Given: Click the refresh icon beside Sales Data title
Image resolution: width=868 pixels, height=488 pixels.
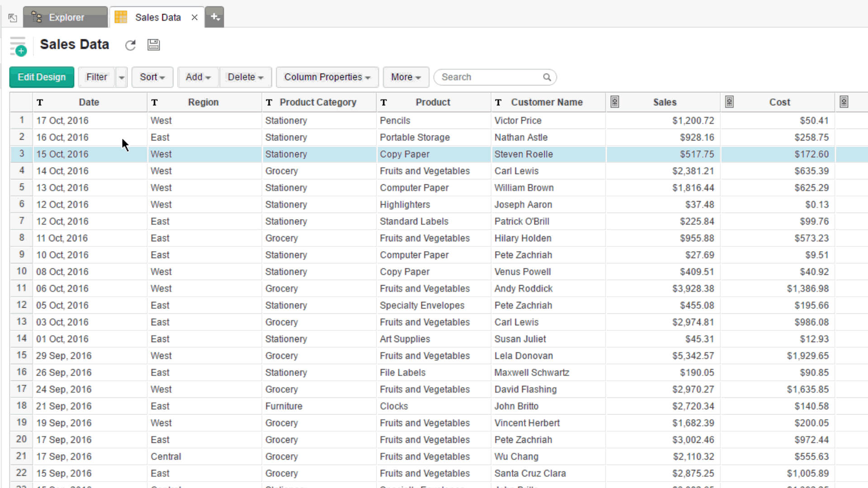Looking at the screenshot, I should (130, 45).
